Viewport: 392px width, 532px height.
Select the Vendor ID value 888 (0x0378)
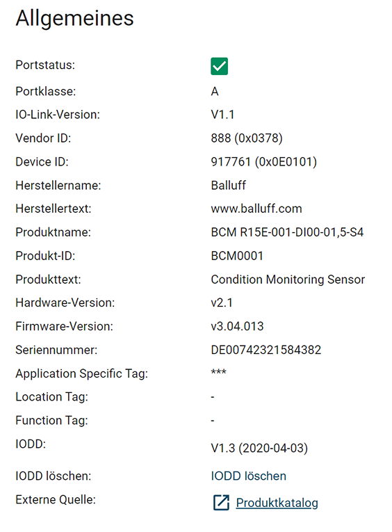247,138
